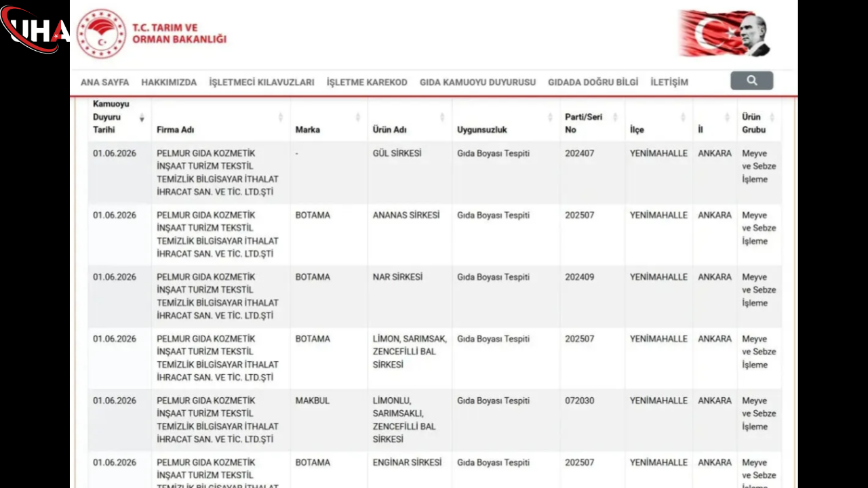Click the magnifier search button
This screenshot has height=488, width=868.
click(x=751, y=81)
